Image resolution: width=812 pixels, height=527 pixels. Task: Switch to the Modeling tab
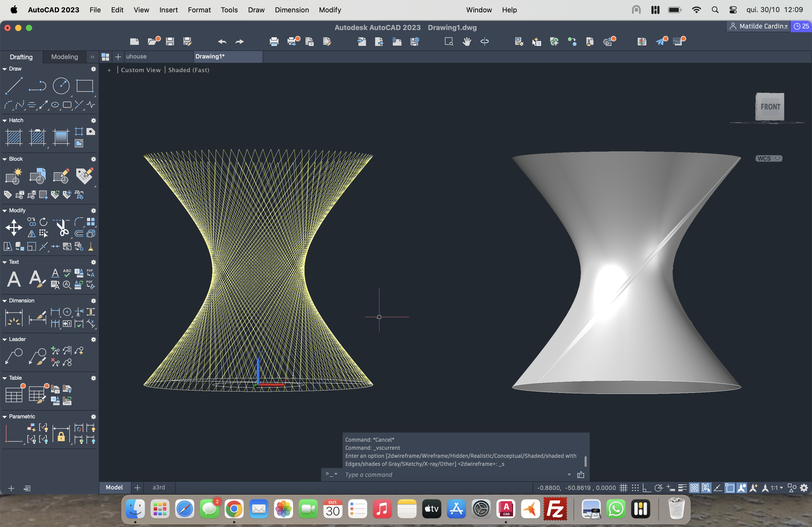coord(64,57)
